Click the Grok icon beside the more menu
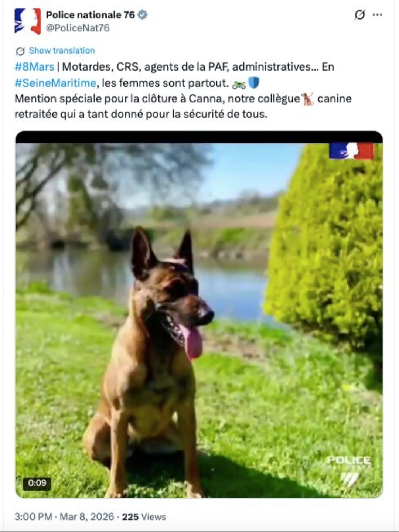 point(359,15)
